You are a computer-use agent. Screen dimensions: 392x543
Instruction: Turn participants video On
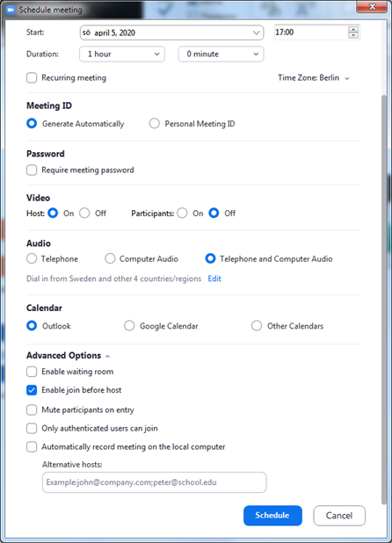tap(182, 213)
